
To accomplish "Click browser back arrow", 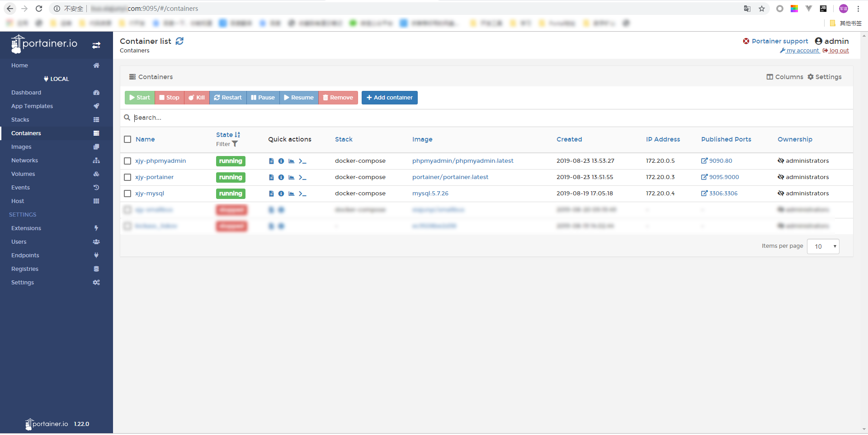I will [x=10, y=9].
